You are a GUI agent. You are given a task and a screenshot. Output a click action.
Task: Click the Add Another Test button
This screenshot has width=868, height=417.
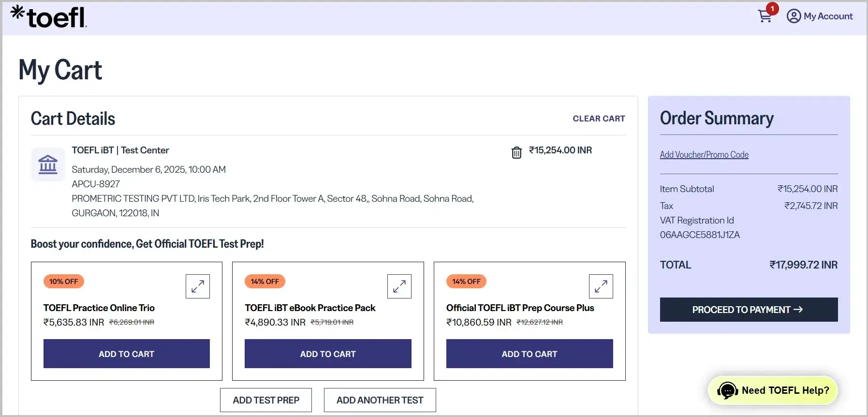click(x=380, y=400)
